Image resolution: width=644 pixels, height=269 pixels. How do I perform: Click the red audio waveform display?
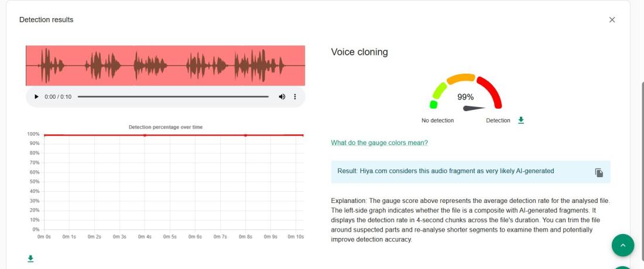point(165,65)
